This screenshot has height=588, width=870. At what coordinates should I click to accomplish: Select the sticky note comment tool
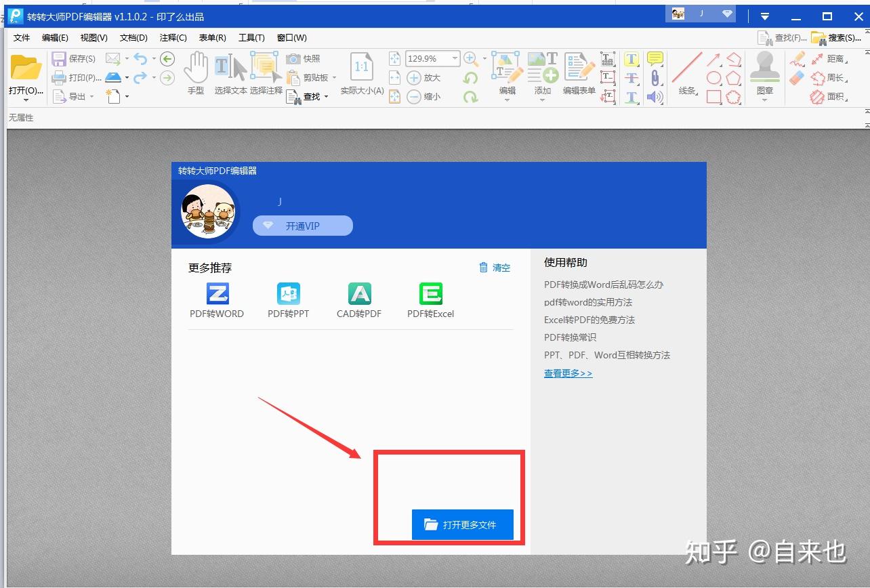pos(655,59)
